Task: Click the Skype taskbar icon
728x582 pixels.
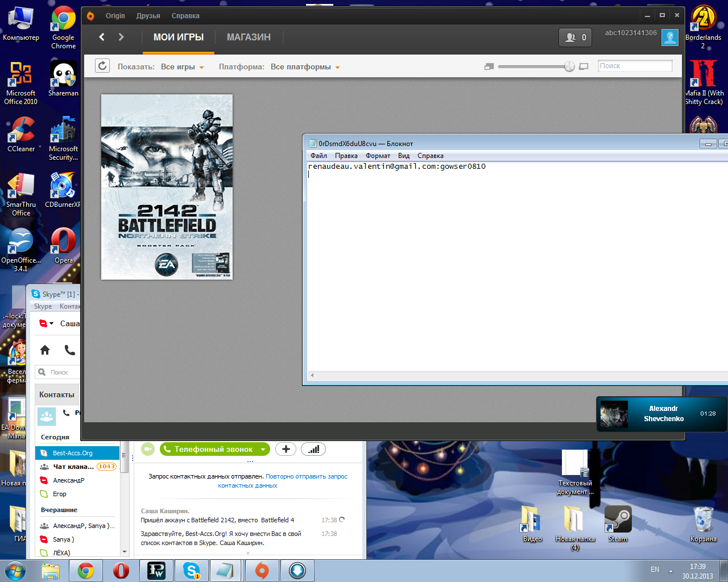Action: click(x=192, y=571)
